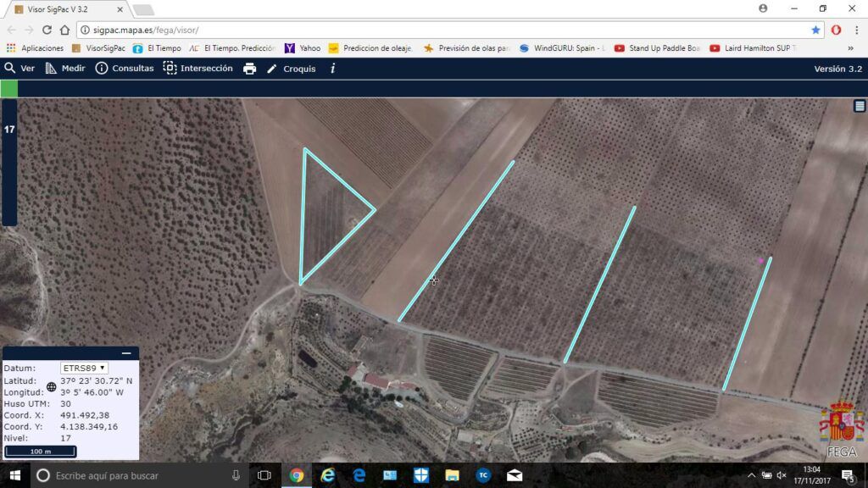Open the italic i information icon
The height and width of the screenshot is (488, 868).
(x=332, y=69)
